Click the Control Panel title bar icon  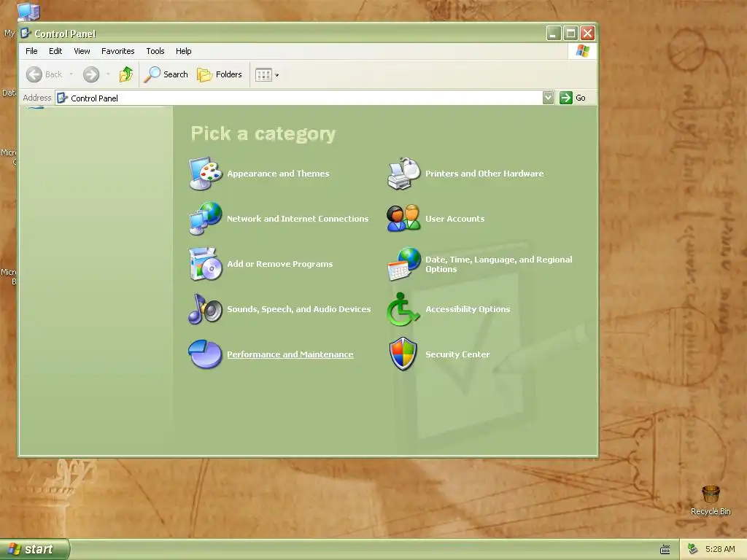coord(26,33)
